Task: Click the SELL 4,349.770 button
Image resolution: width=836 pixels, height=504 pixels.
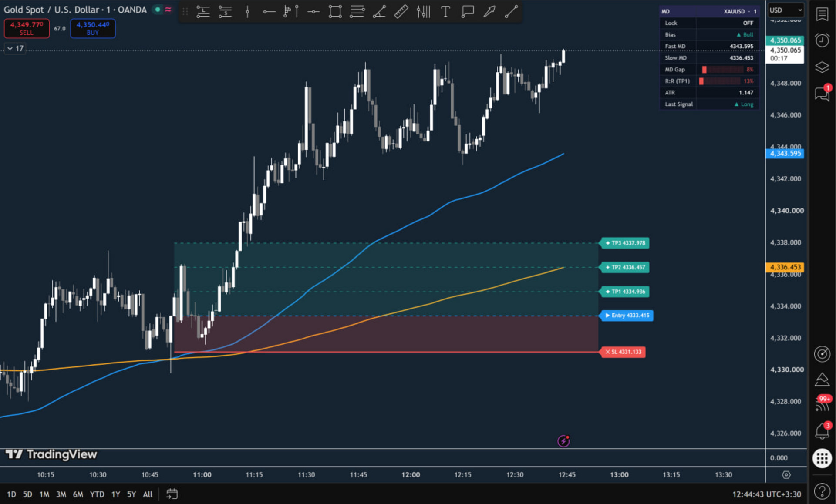Action: point(27,28)
